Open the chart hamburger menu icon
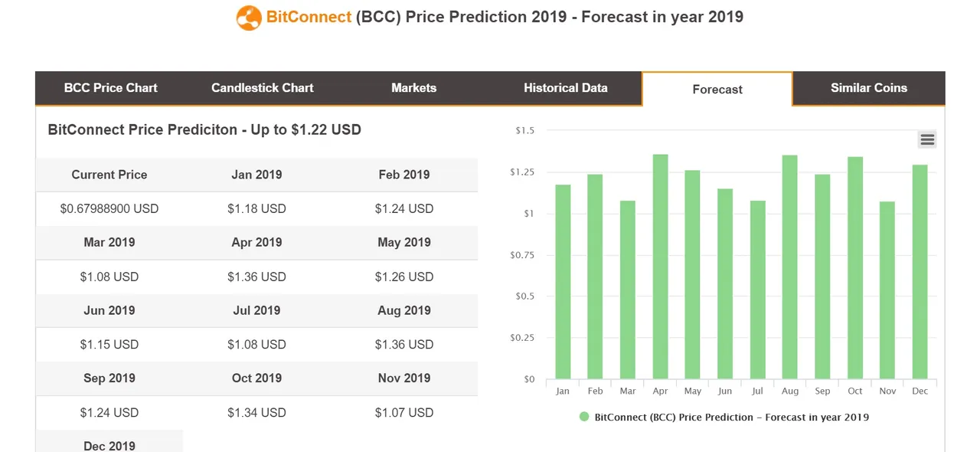The height and width of the screenshot is (452, 980). (x=927, y=139)
